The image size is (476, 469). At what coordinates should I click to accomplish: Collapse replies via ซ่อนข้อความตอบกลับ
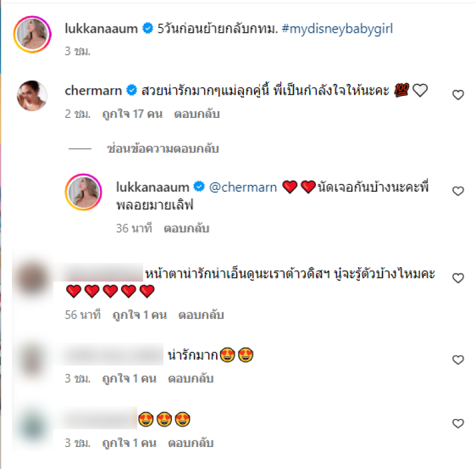click(162, 149)
